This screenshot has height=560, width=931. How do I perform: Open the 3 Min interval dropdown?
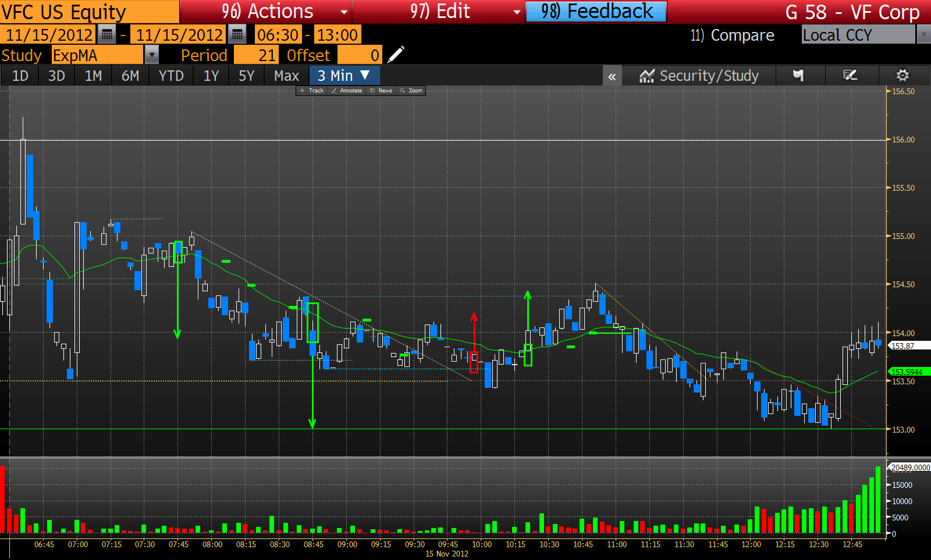(344, 76)
